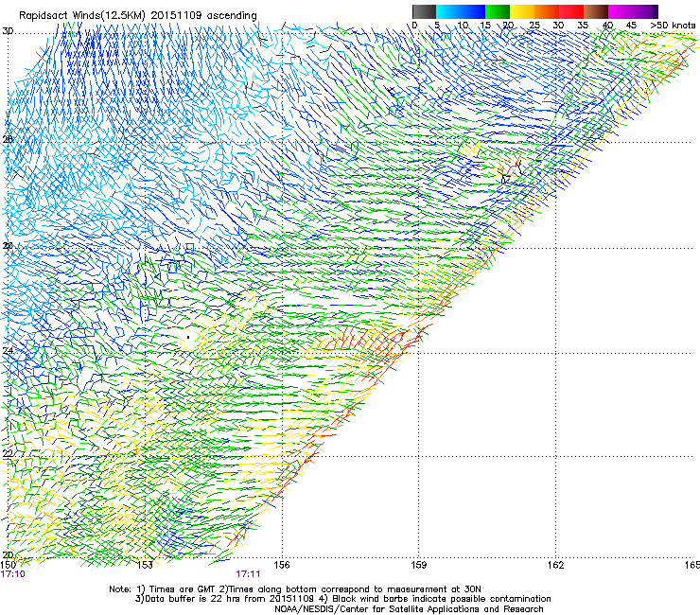Select the brown 35-40 knots legend swatch
Image resolution: width=700 pixels, height=615 pixels.
click(x=596, y=11)
